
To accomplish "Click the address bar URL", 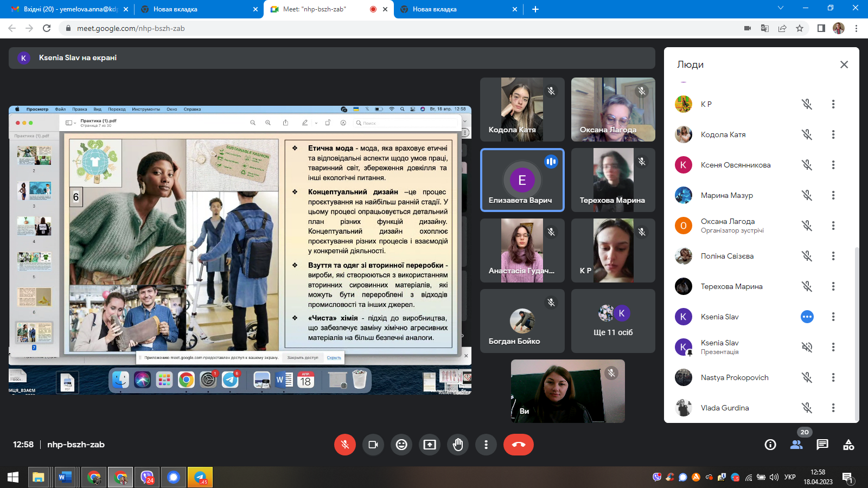I will pos(131,28).
